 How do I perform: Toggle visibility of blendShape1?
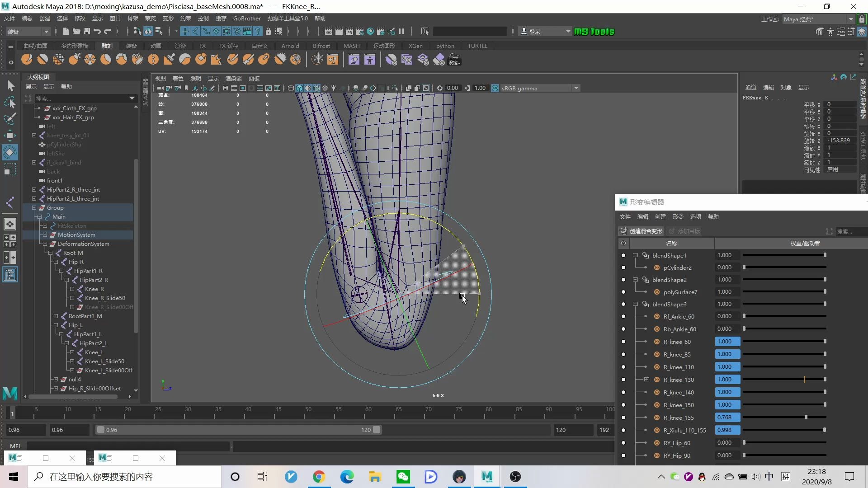[623, 255]
